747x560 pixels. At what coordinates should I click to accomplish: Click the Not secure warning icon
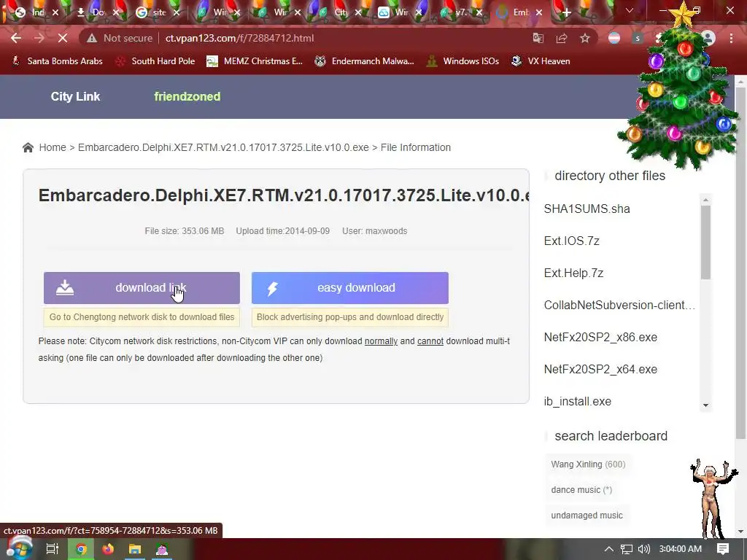91,38
